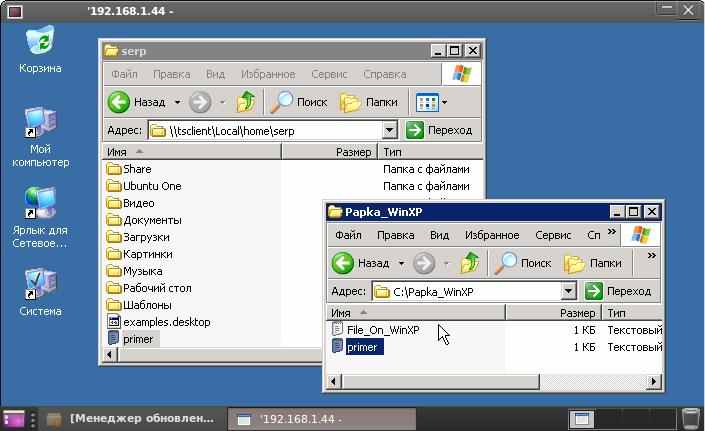Open the Правка menu in Papka_WinXP window
This screenshot has width=705, height=431.
(x=395, y=235)
